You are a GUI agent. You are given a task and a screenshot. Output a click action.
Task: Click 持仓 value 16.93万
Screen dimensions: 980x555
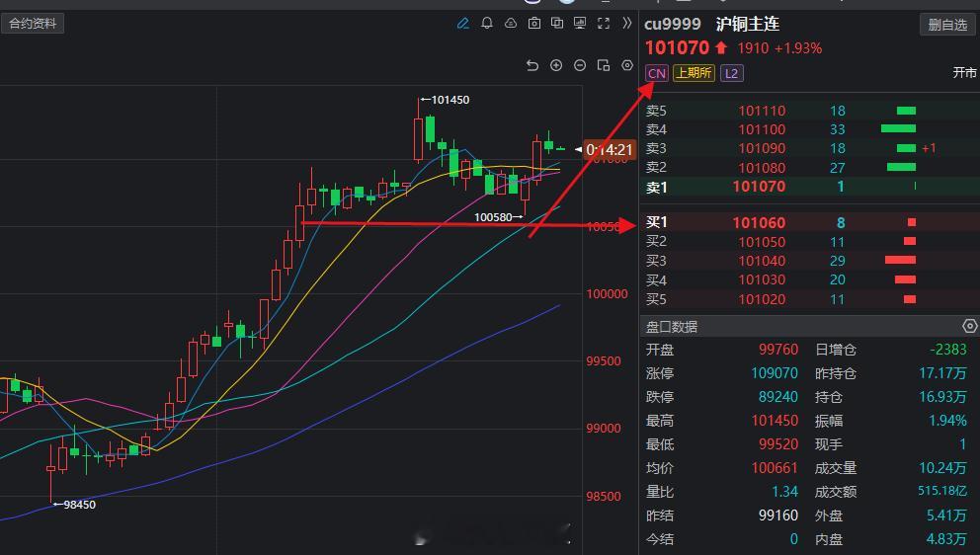(942, 397)
